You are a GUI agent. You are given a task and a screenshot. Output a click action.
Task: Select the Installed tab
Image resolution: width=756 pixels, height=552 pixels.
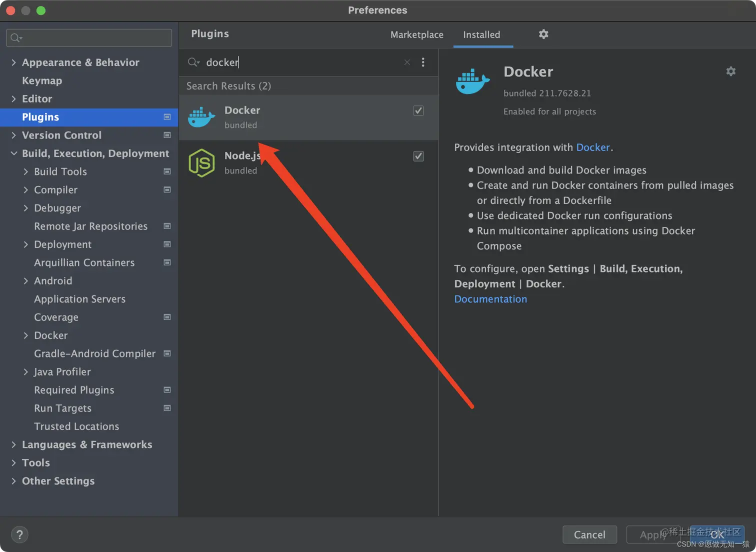click(481, 34)
